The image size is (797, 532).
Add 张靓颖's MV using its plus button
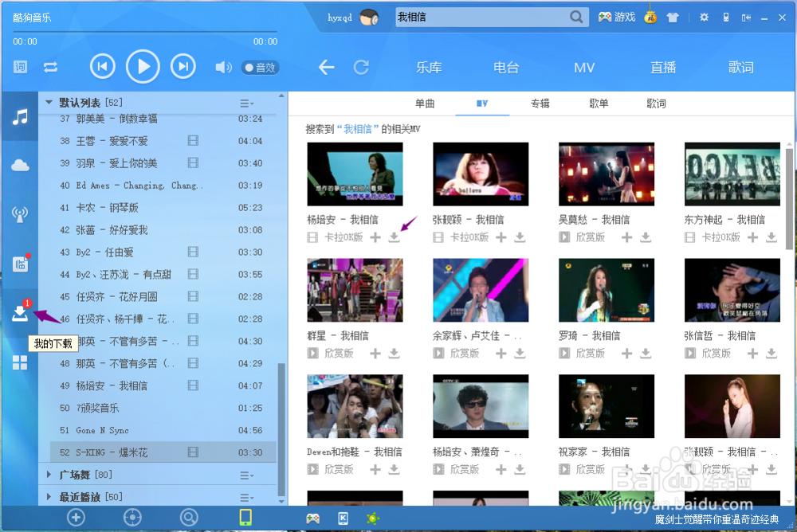[501, 237]
